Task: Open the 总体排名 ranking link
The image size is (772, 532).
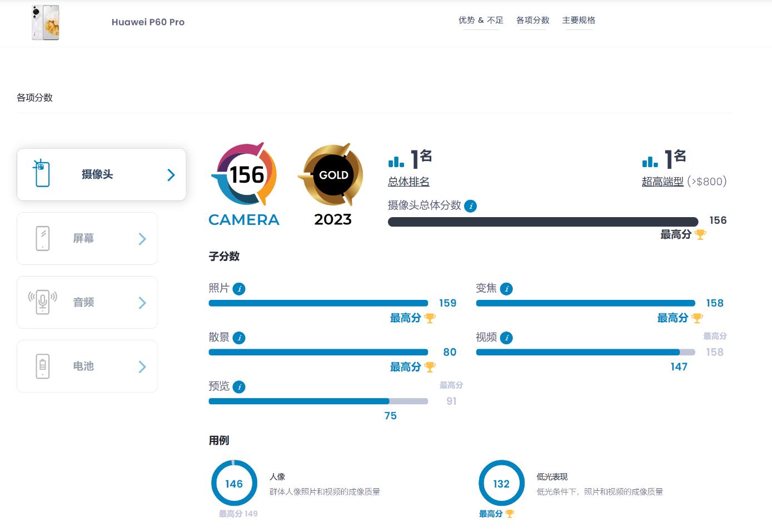Action: pos(409,182)
